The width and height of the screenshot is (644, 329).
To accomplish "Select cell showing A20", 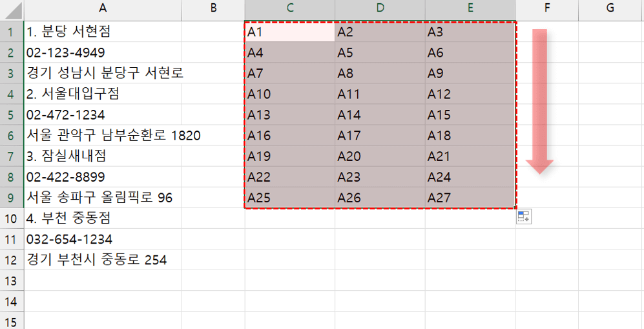I will pos(380,156).
